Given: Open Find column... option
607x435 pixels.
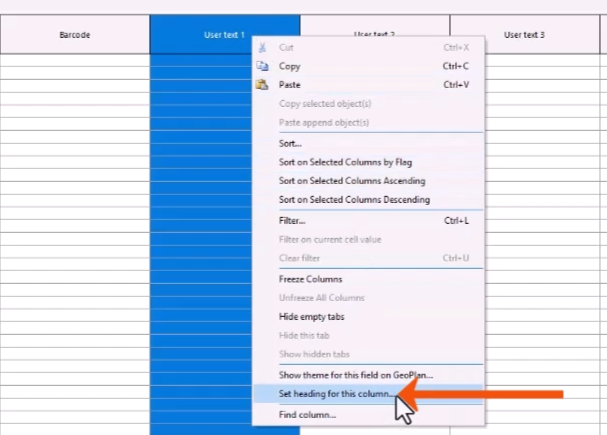Looking at the screenshot, I should (368, 415).
